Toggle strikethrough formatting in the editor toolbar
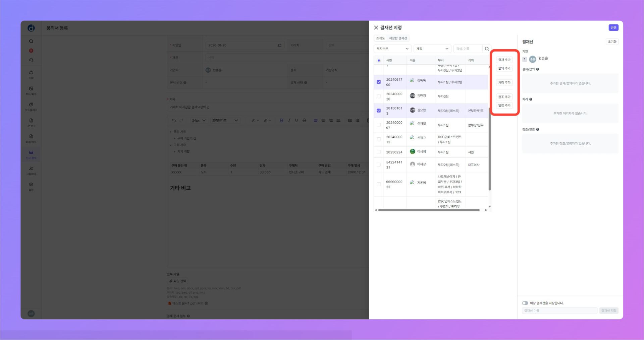This screenshot has height=340, width=644. [x=304, y=121]
